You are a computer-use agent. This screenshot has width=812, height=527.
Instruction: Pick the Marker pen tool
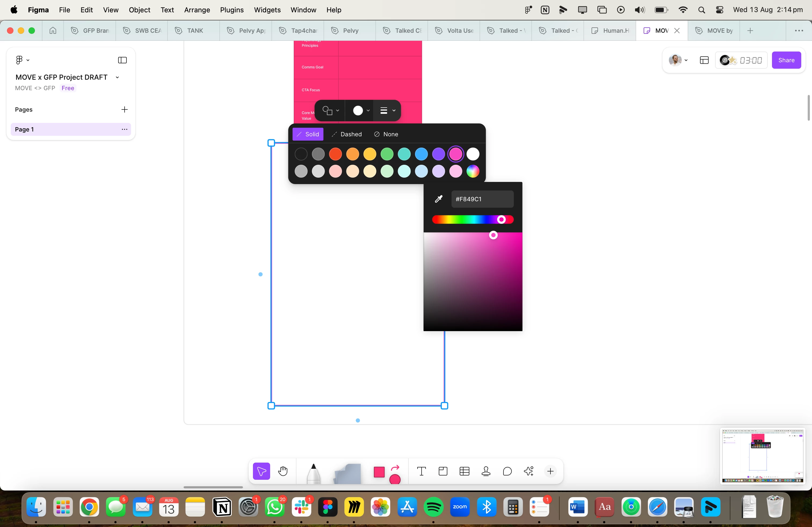coord(313,474)
